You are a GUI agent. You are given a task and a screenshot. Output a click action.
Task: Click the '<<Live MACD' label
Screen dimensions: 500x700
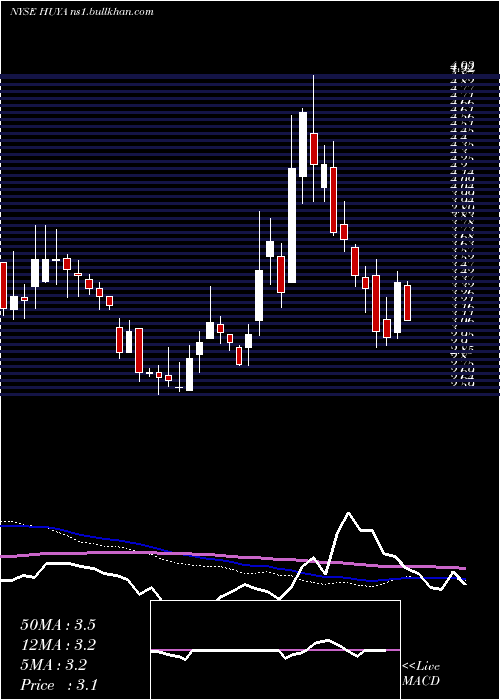[x=421, y=674]
